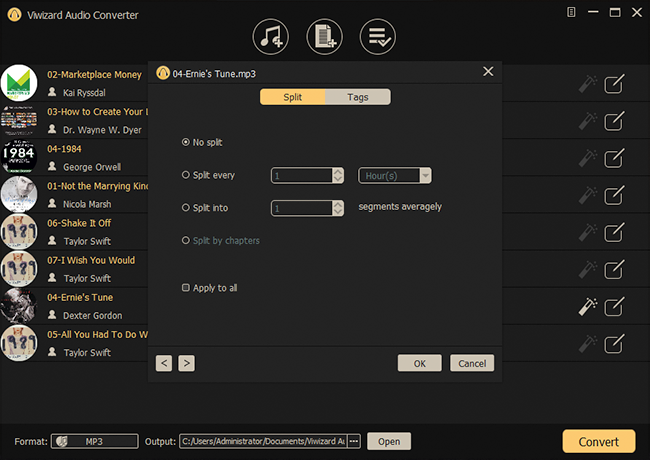Go to next file with > button
Image resolution: width=650 pixels, height=460 pixels.
[187, 363]
